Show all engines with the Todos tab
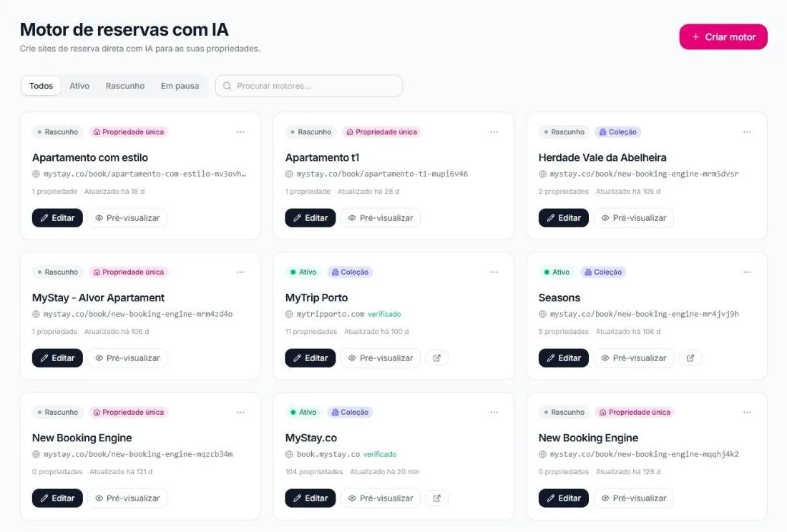 point(41,86)
